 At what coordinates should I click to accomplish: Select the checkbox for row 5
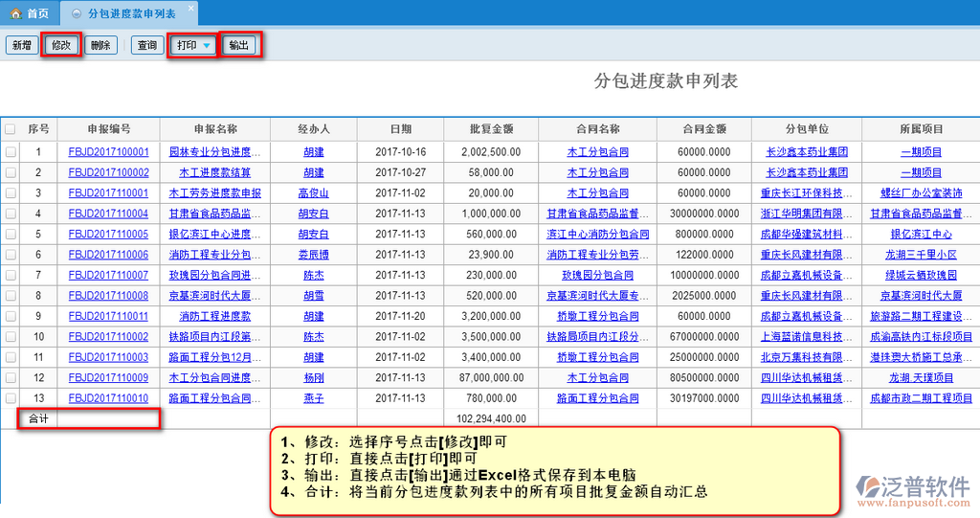coord(11,234)
